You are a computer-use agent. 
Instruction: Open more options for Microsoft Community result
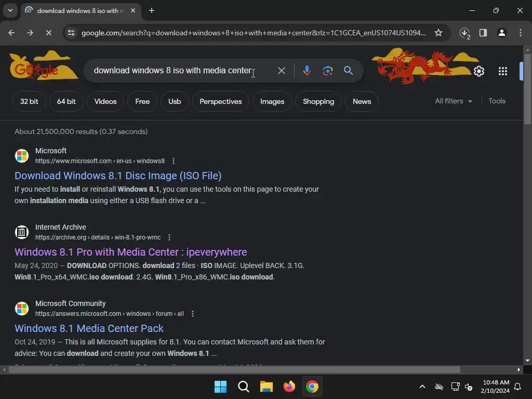[193, 314]
